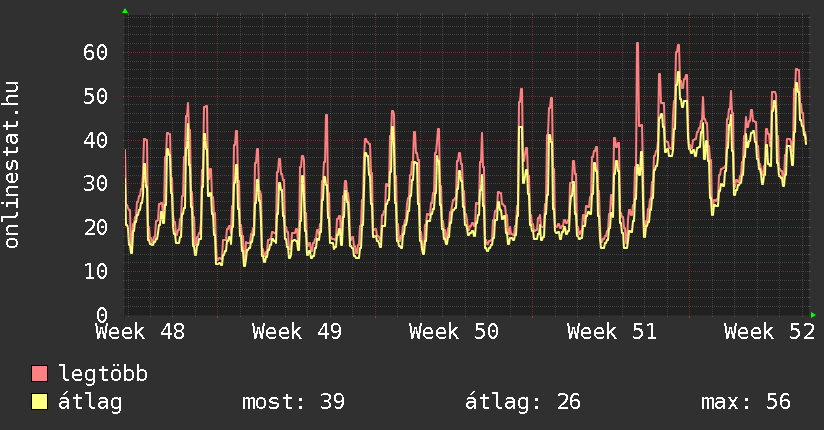This screenshot has width=824, height=430.
Task: Select the Week 52 axis label
Action: (769, 331)
